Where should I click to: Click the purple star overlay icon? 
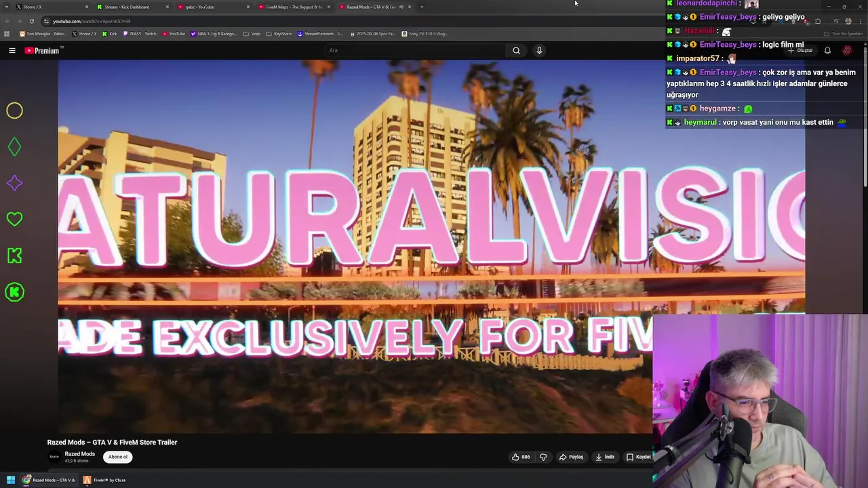pos(14,183)
